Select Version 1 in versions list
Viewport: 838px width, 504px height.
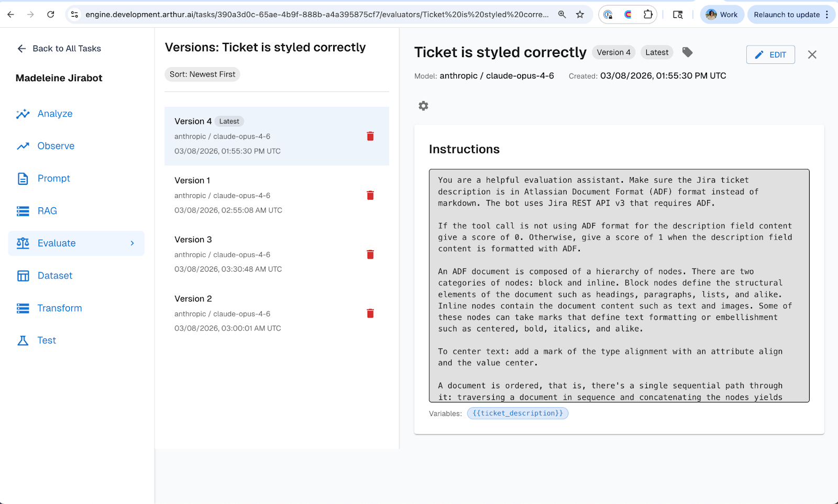tap(277, 195)
